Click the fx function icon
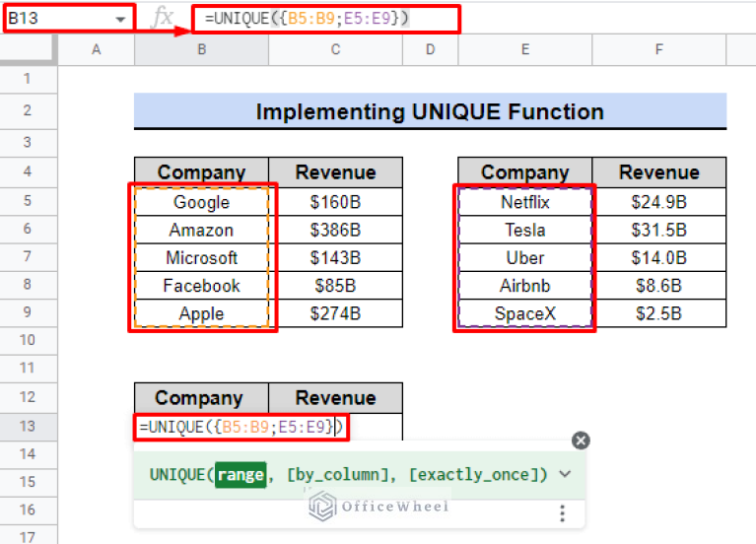The image size is (756, 544). coord(162,19)
